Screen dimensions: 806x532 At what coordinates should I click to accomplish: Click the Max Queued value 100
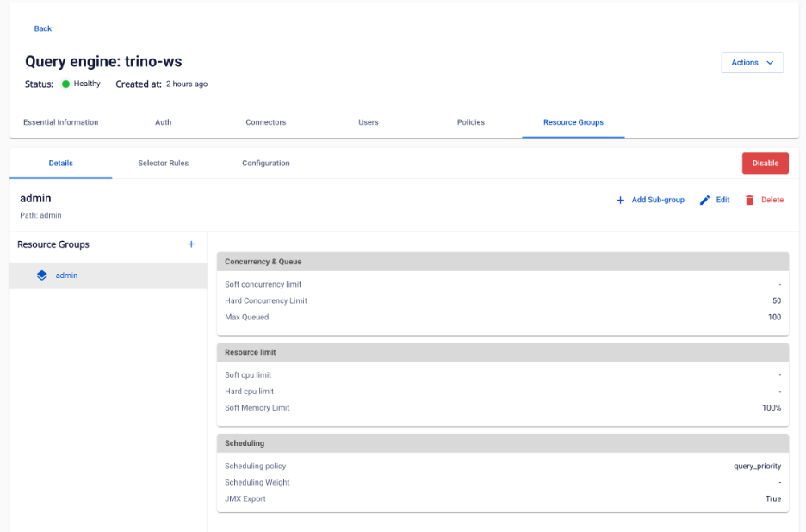coord(775,317)
